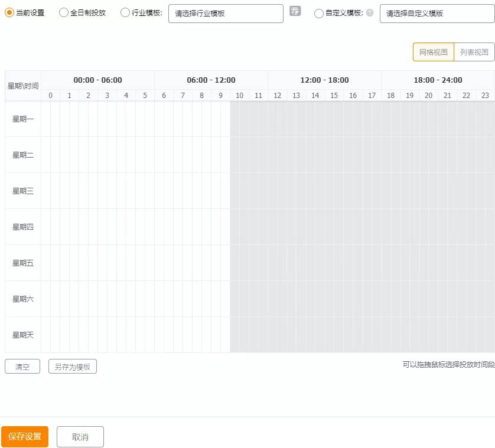
Task: Open the 请选择行业模板 dropdown
Action: 226,13
